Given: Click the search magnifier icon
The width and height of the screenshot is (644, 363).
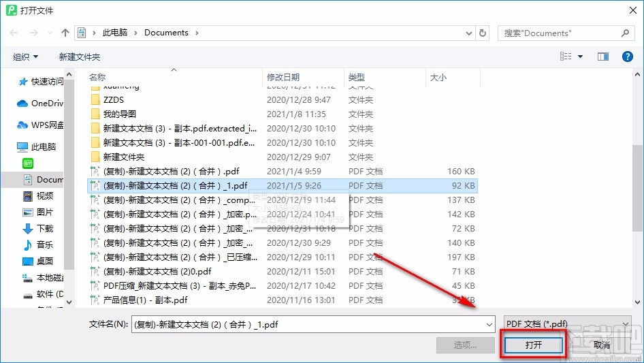Looking at the screenshot, I should 625,33.
